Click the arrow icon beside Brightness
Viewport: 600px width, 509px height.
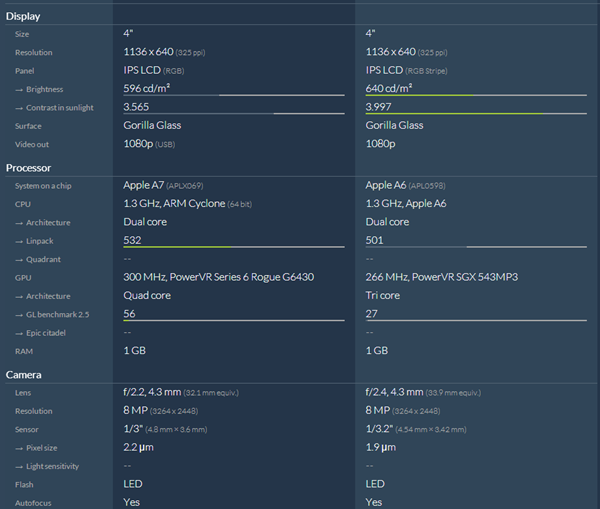pos(19,89)
